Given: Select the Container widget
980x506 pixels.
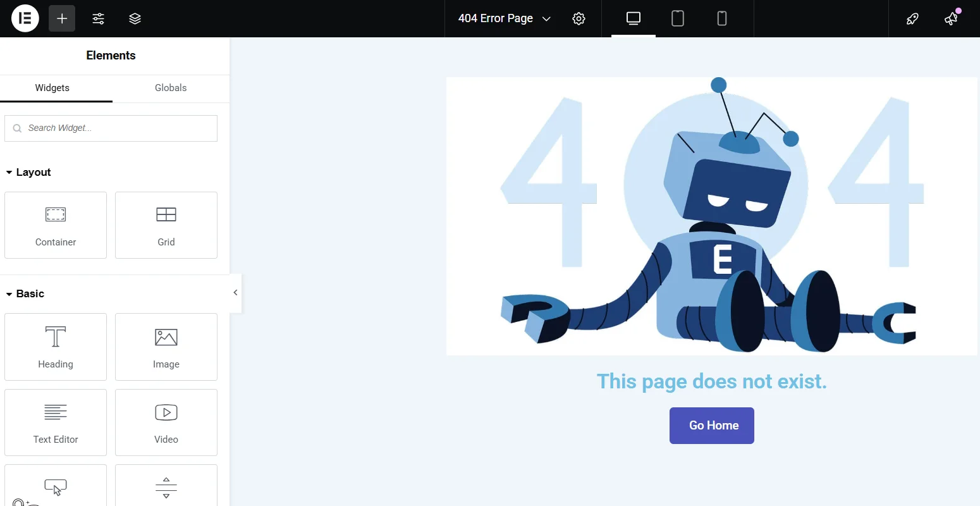Looking at the screenshot, I should [56, 225].
